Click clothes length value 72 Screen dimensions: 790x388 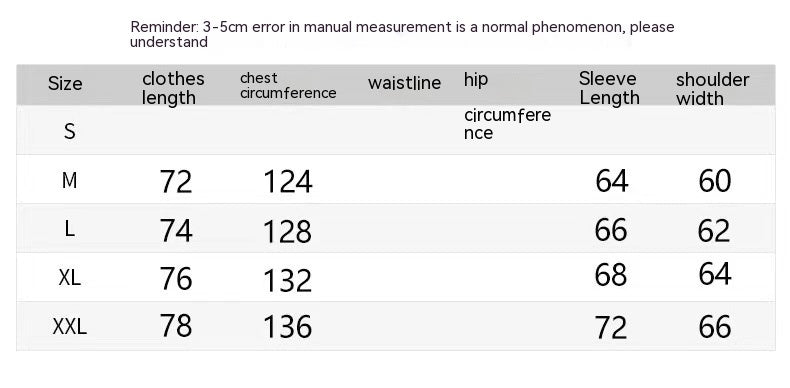coord(176,181)
